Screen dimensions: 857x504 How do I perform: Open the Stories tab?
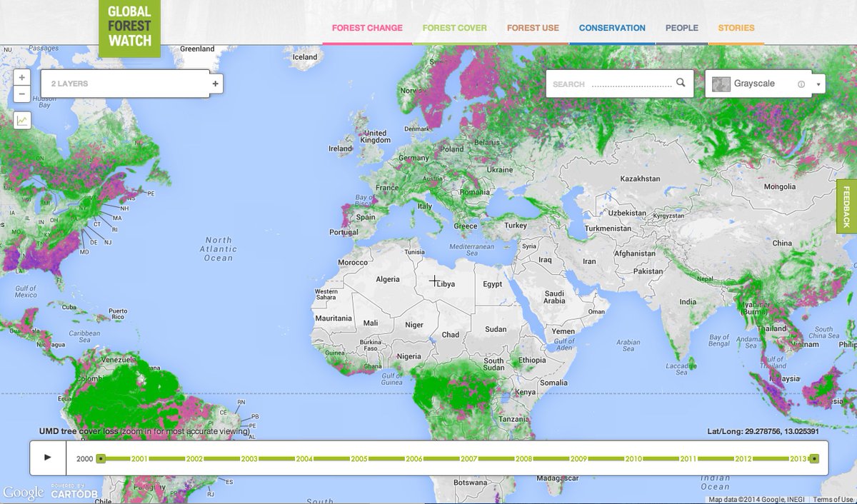point(736,29)
